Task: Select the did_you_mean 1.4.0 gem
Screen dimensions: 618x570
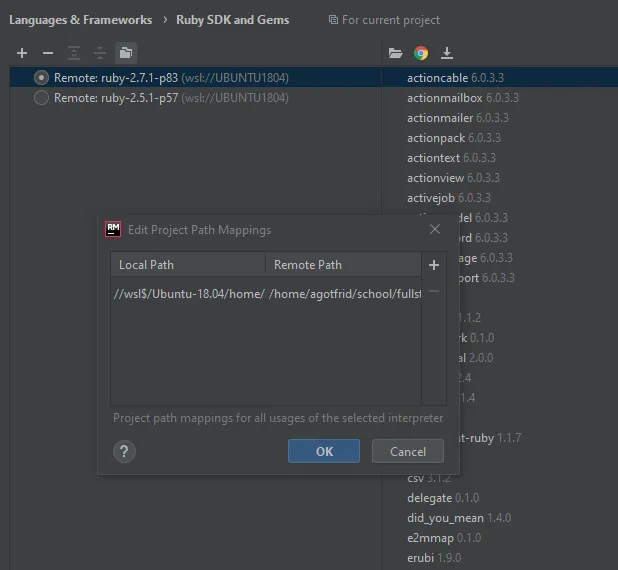Action: coord(459,518)
